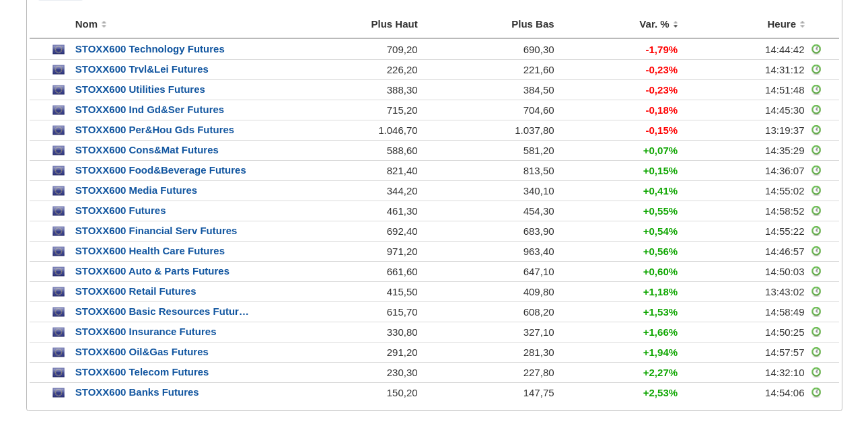Viewport: 868px width, 432px height.
Task: Click the flag icon beside STOXX600 Insurance Futures
Action: [x=59, y=332]
